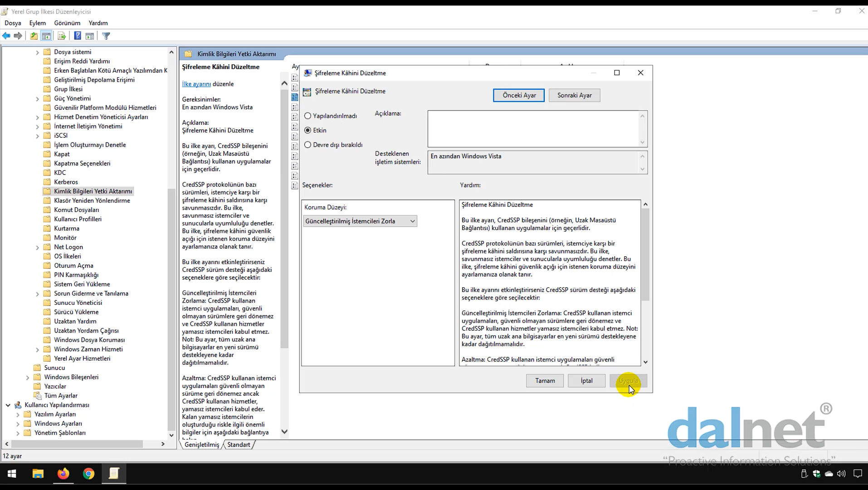Expand the Windows Bileşenleri node
The width and height of the screenshot is (868, 490).
coord(27,377)
